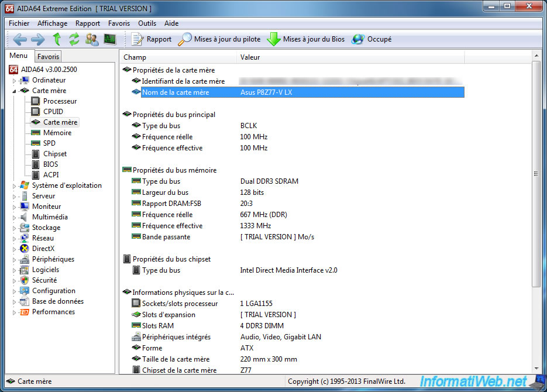This screenshot has width=547, height=392.
Task: Click the vertical scrollbar down arrow
Action: point(536,369)
